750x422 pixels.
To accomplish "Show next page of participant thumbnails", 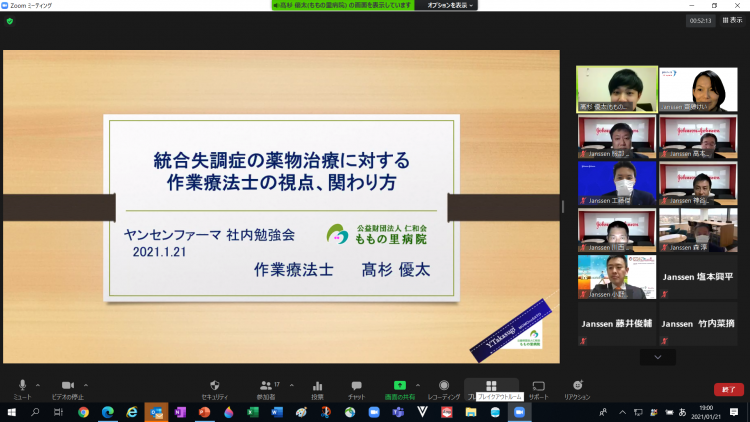I will tap(658, 357).
